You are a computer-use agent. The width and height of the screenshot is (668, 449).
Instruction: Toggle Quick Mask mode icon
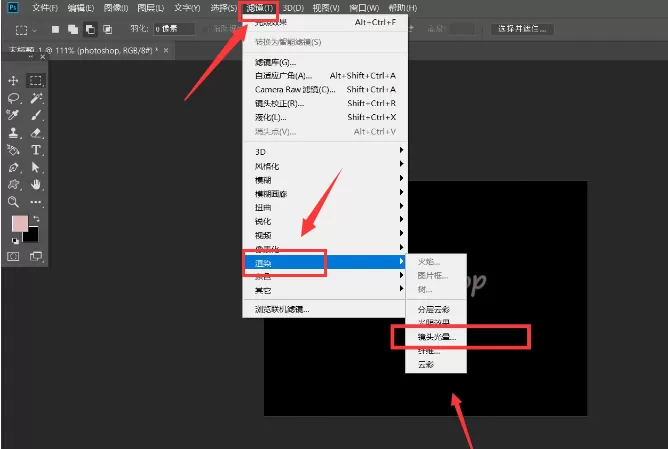(13, 256)
